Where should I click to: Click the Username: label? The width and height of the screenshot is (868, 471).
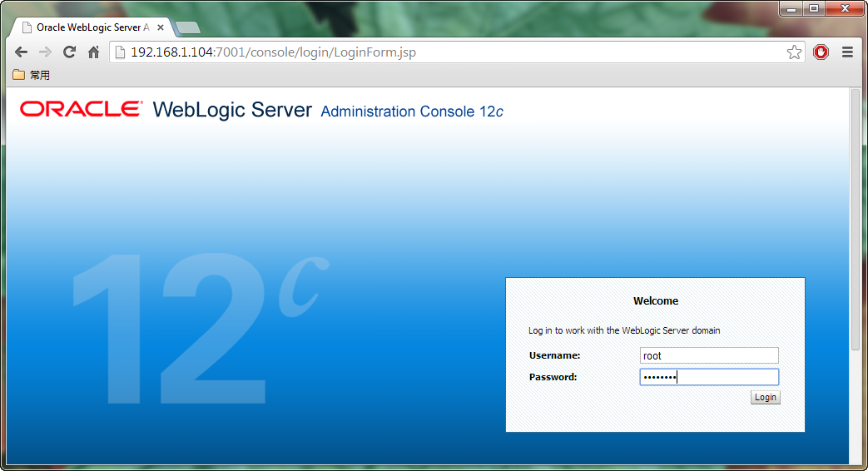[555, 355]
